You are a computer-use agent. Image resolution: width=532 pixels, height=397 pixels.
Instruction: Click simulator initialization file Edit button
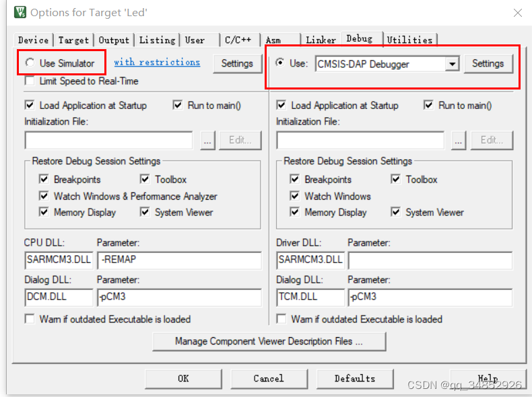[x=240, y=141]
